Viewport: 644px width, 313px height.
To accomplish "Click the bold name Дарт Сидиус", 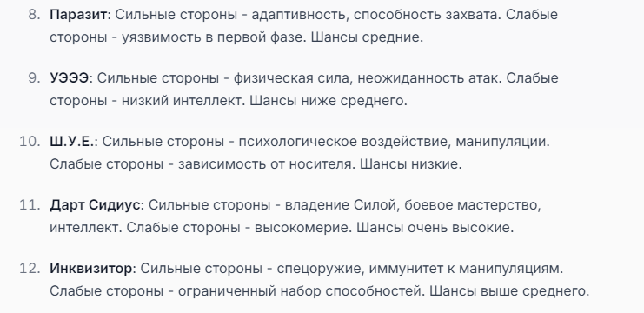I will pos(95,204).
